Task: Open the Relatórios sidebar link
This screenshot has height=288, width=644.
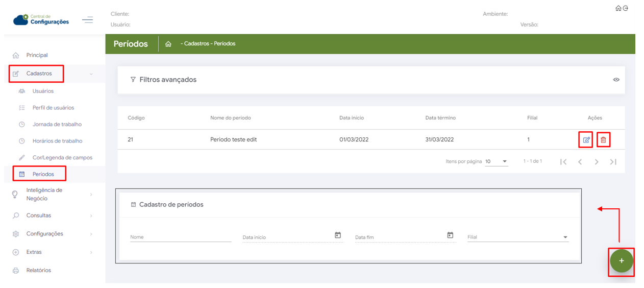Action: coord(39,270)
